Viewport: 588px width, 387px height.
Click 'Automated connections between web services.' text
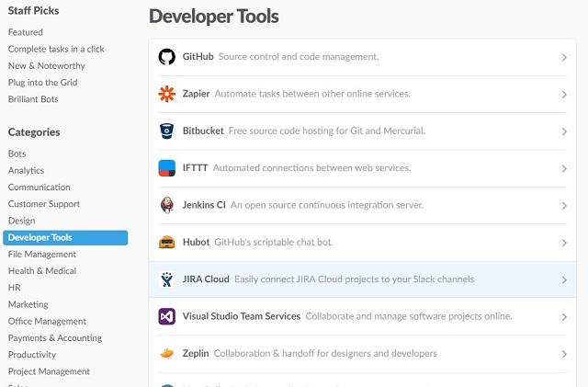[312, 168]
